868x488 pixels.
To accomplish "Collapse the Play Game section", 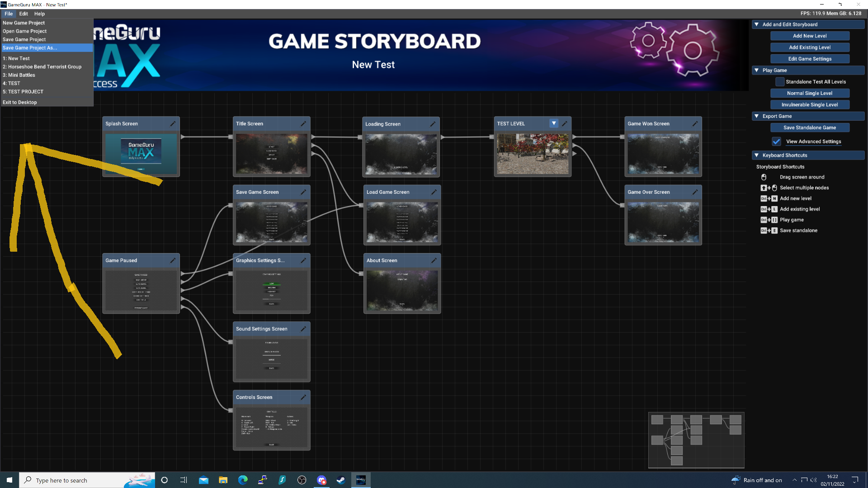I will 757,70.
